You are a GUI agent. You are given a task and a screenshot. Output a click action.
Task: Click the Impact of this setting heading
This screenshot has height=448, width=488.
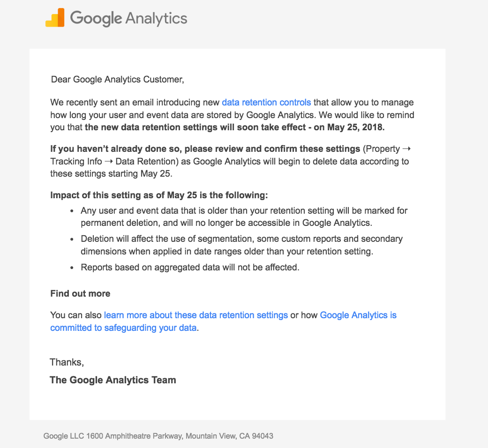click(x=159, y=195)
